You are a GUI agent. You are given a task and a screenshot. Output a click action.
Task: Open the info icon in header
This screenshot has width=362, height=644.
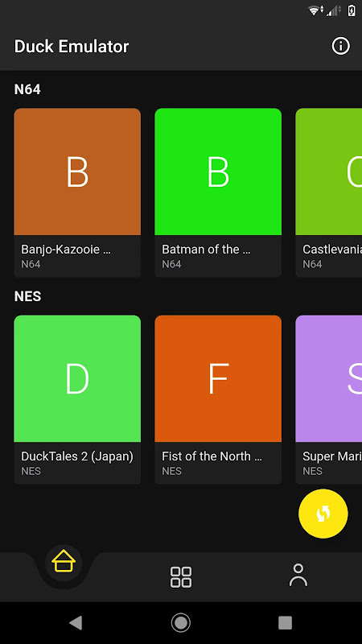340,46
